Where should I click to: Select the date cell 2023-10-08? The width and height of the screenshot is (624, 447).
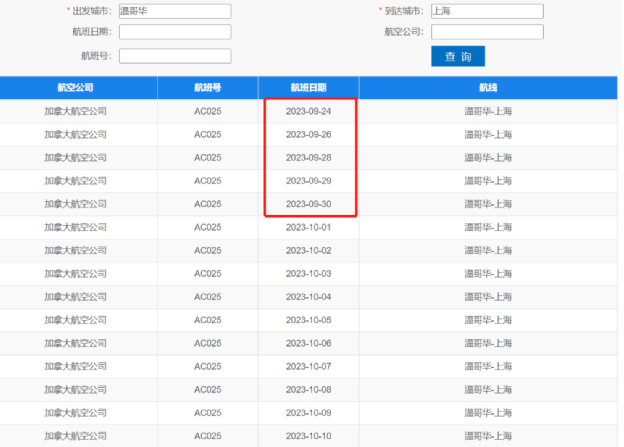[308, 390]
